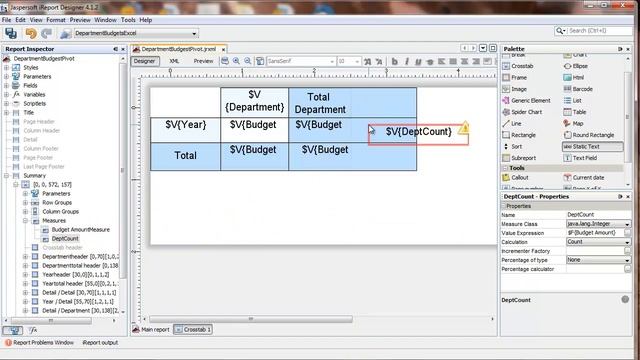The height and width of the screenshot is (360, 640).
Task: Select the List palette element
Action: [573, 100]
